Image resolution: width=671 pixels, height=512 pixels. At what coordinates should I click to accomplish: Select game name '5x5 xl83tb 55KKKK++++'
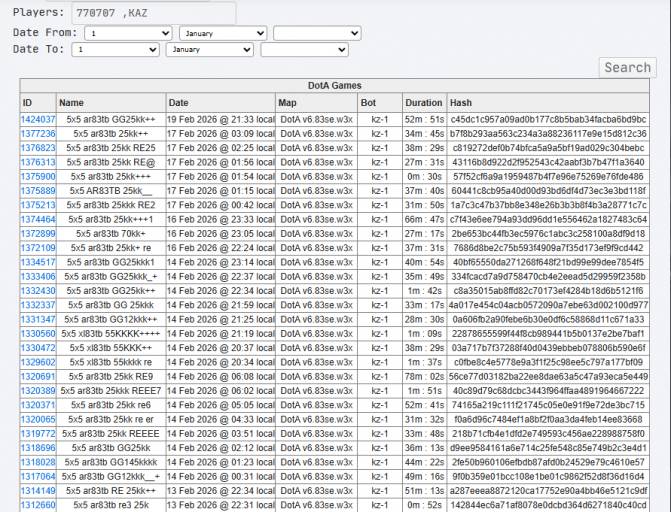pyautogui.click(x=111, y=333)
